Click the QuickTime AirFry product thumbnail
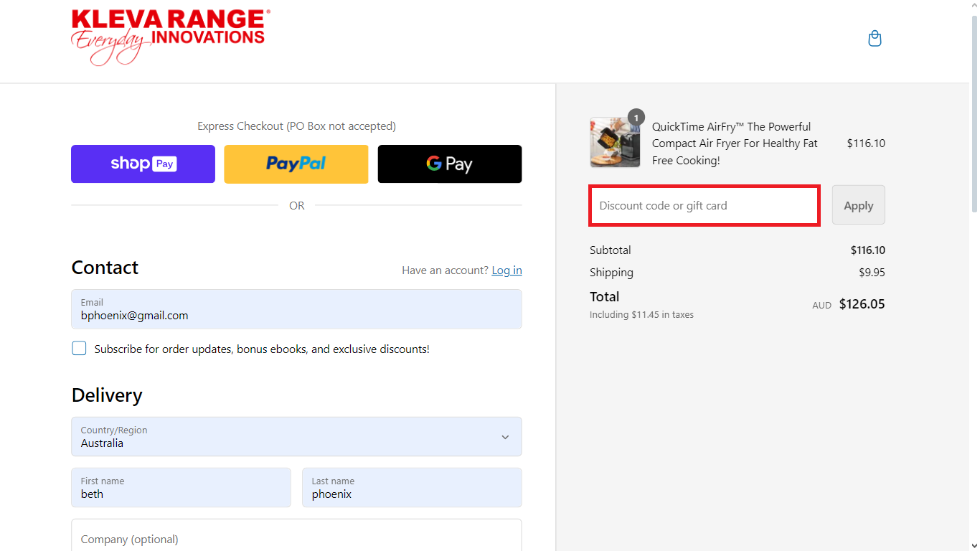This screenshot has height=551, width=980. pyautogui.click(x=615, y=142)
